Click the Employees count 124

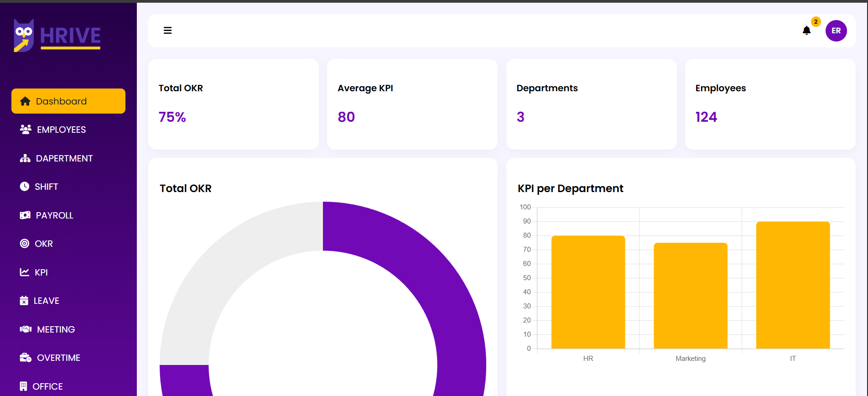(706, 117)
